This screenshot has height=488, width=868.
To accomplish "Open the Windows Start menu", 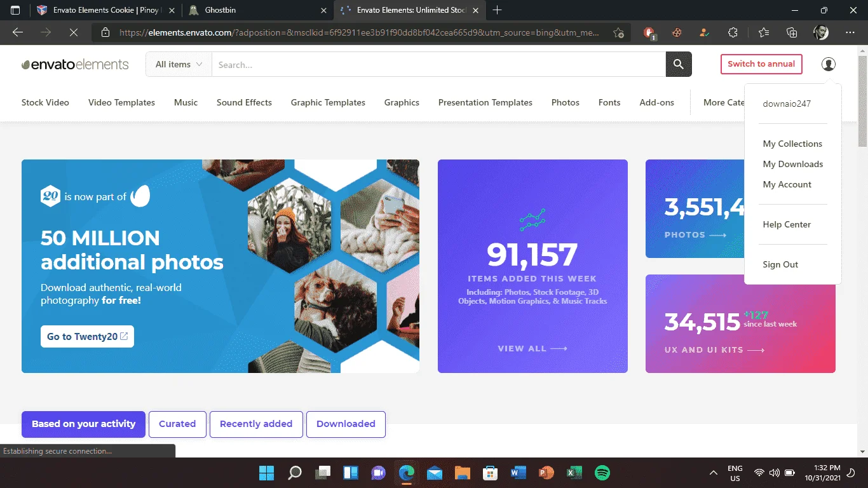I will point(266,473).
